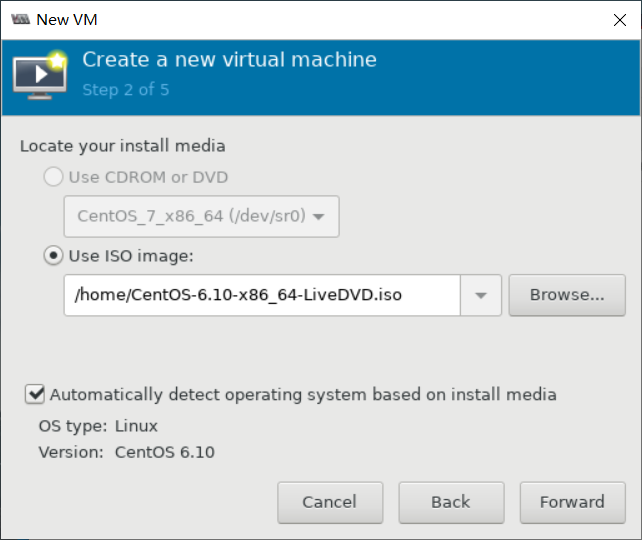Open the CentOS_7_x86_64 (/dev/sr0) device dropdown

click(201, 216)
